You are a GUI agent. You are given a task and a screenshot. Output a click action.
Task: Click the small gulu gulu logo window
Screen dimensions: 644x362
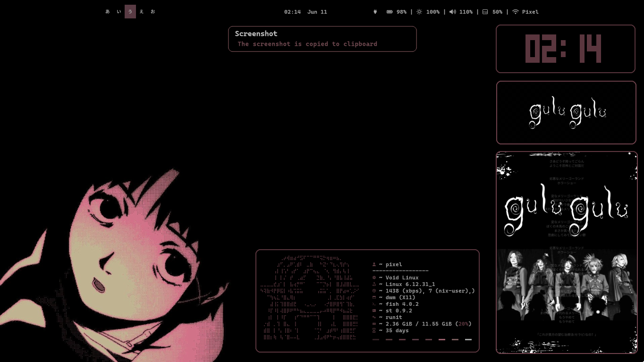click(566, 112)
